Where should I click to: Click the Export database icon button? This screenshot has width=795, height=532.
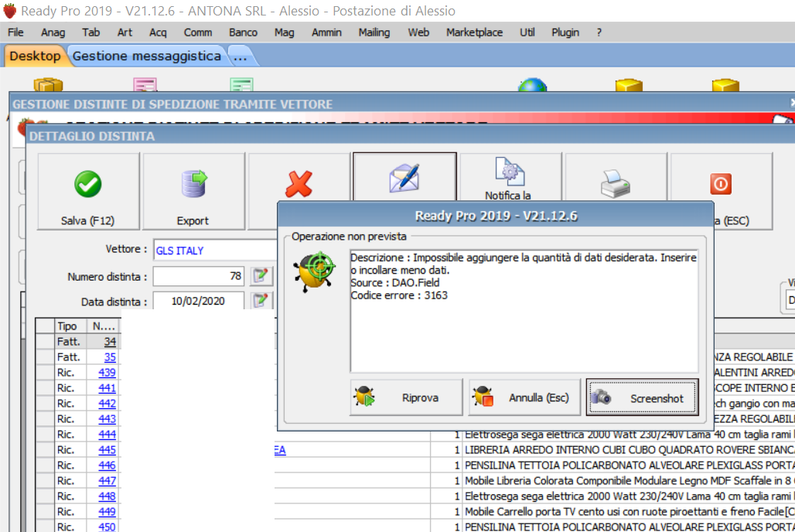tap(193, 191)
